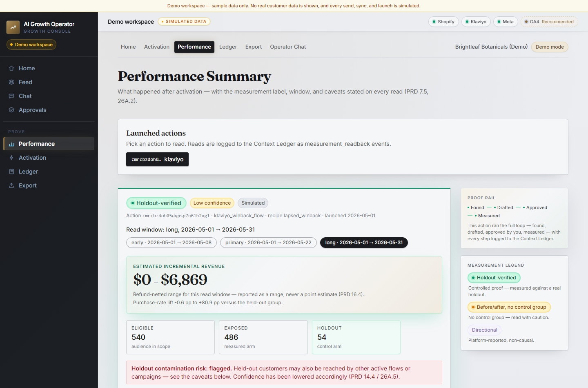Click the Measured step in Proof Rail

pos(487,216)
